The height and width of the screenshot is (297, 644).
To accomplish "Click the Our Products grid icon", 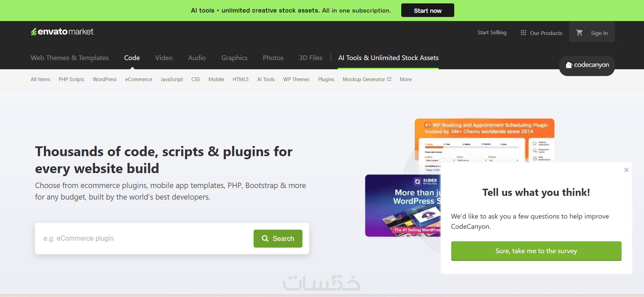I will (523, 33).
